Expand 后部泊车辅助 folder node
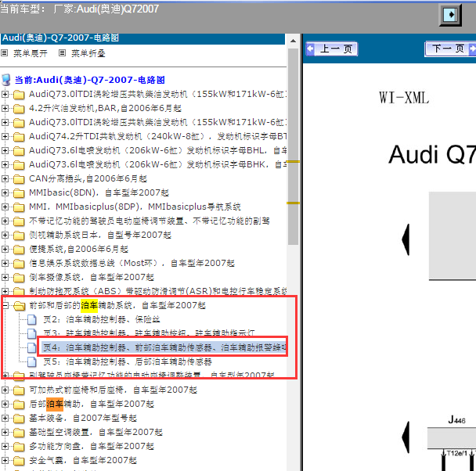476x471 pixels. click(5, 404)
